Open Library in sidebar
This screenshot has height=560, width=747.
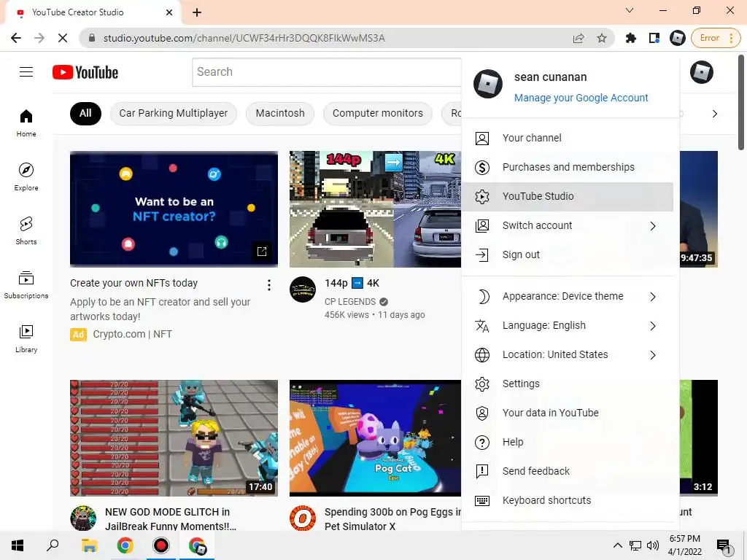pyautogui.click(x=26, y=338)
